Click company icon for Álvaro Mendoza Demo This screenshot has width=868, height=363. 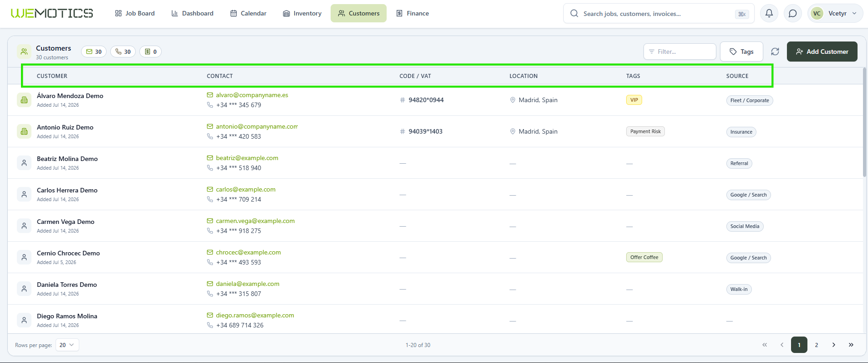[24, 100]
